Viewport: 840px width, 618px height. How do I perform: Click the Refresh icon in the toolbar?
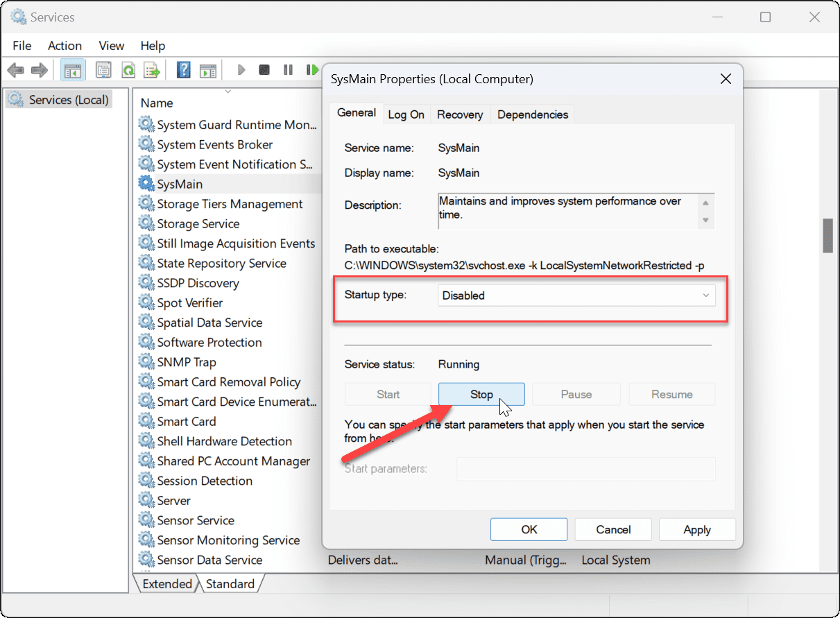128,69
